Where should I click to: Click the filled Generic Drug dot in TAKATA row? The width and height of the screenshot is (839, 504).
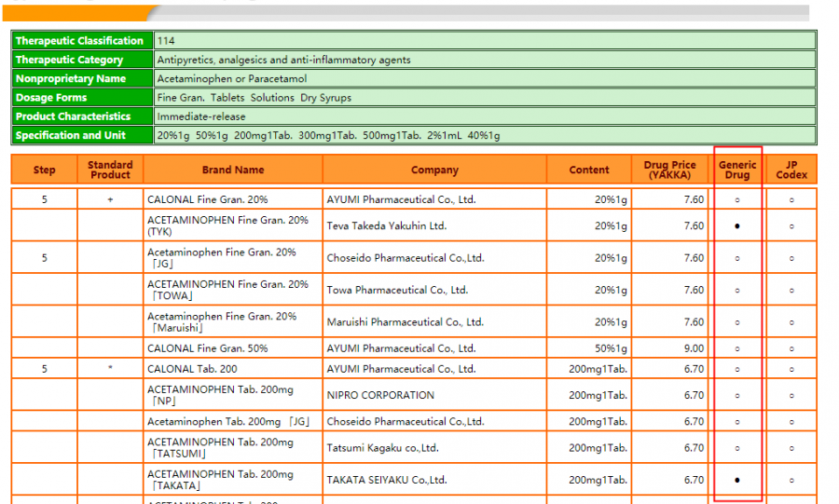tap(737, 481)
